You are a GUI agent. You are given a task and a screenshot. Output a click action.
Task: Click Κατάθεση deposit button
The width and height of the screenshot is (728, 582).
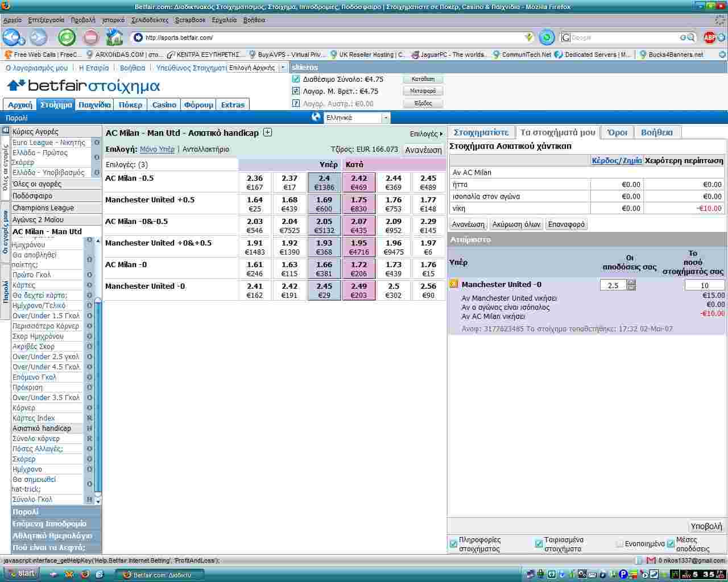tap(423, 79)
